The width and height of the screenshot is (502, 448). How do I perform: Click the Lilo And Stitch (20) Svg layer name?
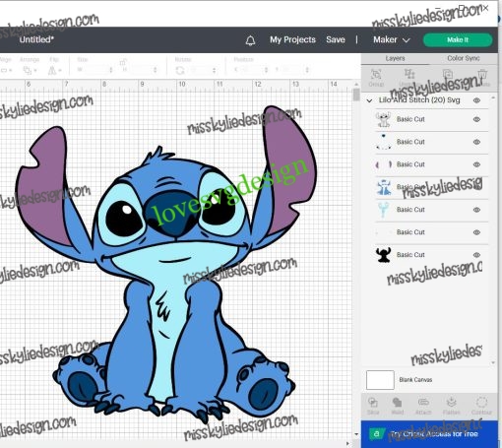(x=419, y=100)
